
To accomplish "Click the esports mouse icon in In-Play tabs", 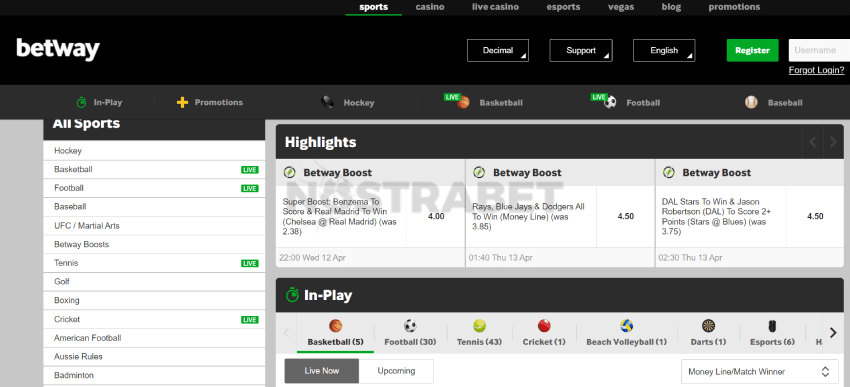I will tap(772, 326).
